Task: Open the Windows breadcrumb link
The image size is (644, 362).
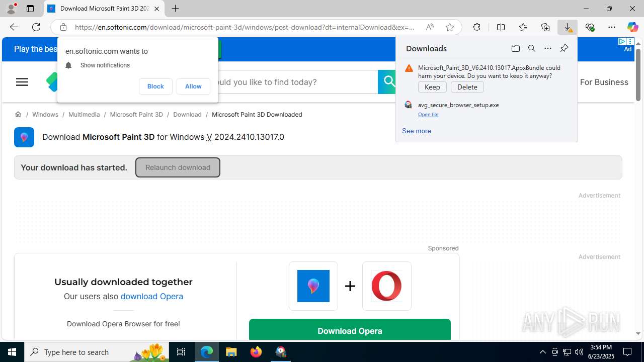Action: [45, 115]
